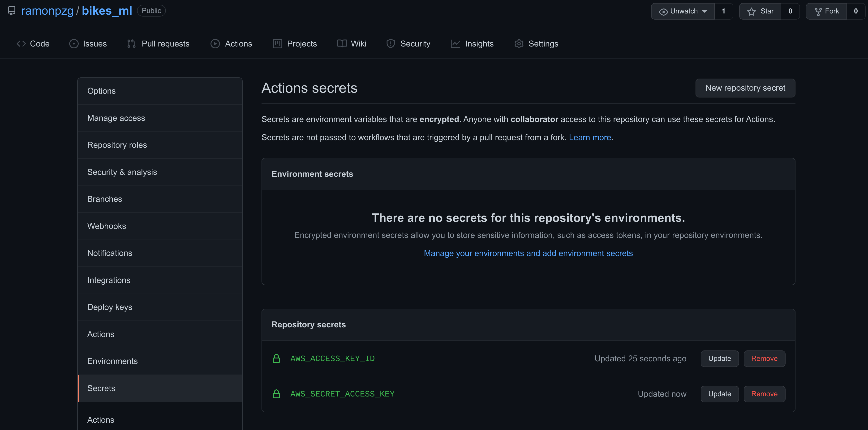Open the Actions item above Environments in sidebar
This screenshot has width=868, height=430.
pos(160,334)
